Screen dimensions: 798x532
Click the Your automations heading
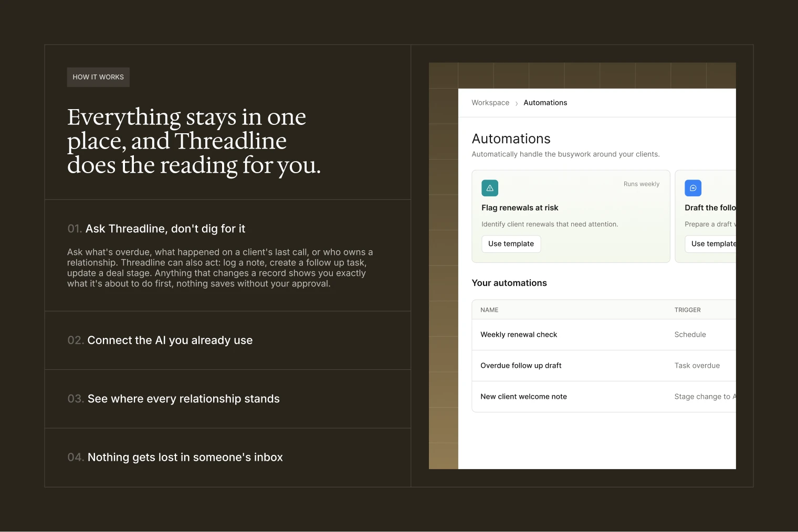pyautogui.click(x=509, y=283)
